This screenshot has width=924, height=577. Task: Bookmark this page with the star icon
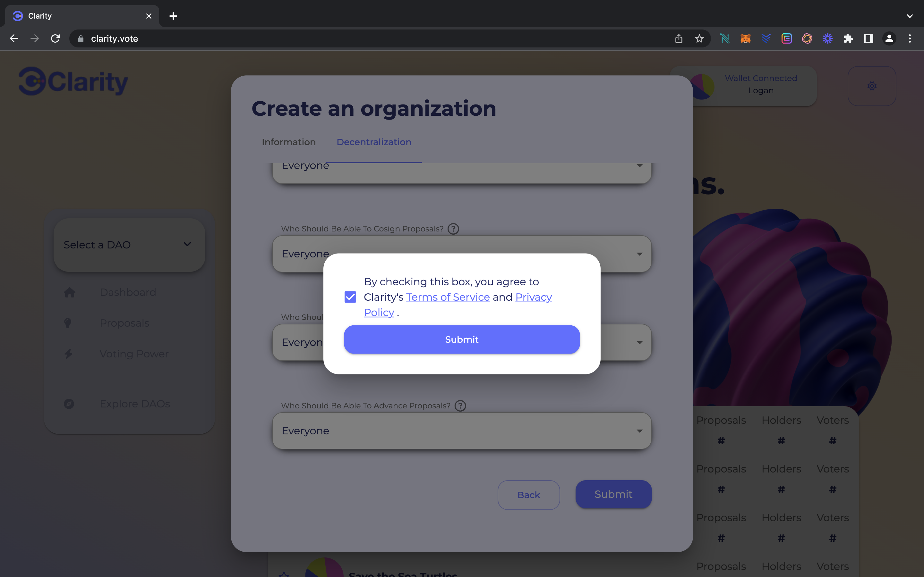(x=699, y=38)
